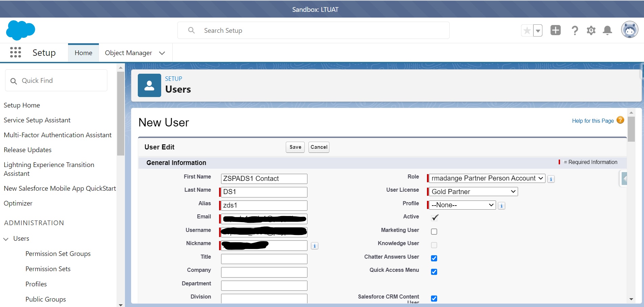Image resolution: width=644 pixels, height=307 pixels.
Task: Click the Save button
Action: coord(295,147)
